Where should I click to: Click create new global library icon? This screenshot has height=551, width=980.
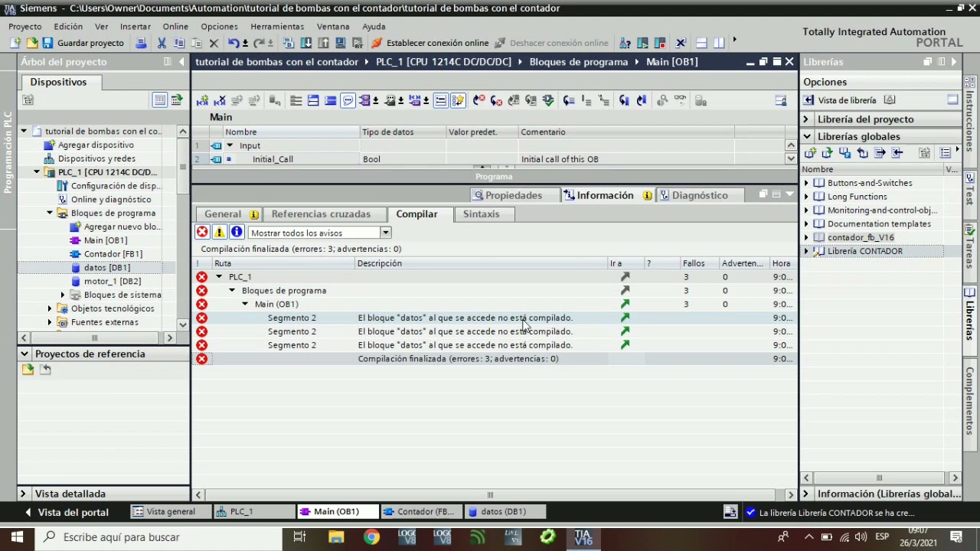(x=810, y=153)
